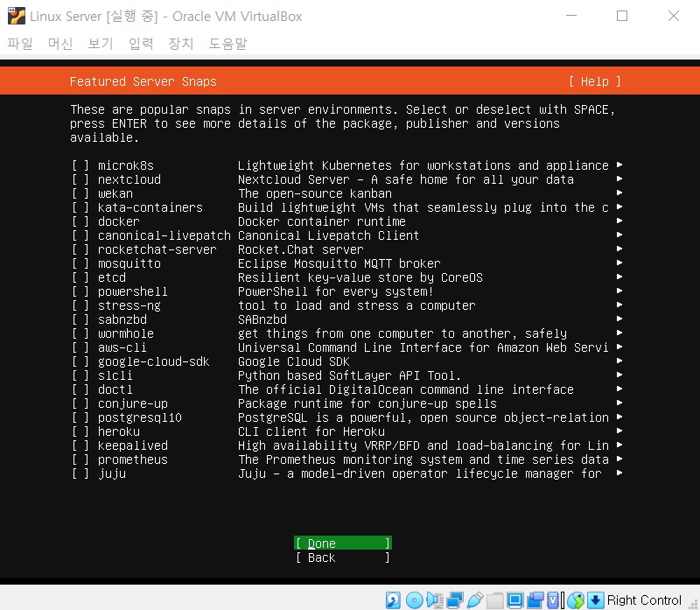This screenshot has width=700, height=610.
Task: Click the optical disc status icon
Action: pos(414,599)
